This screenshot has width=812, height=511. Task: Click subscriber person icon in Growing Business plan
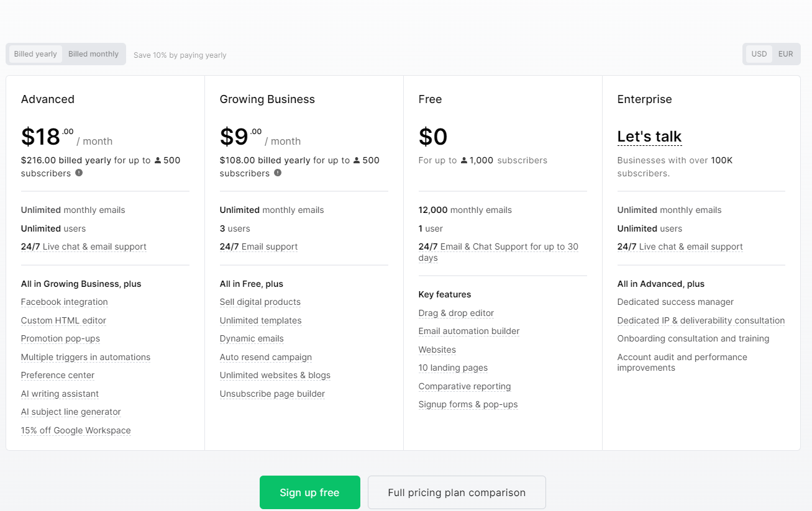click(356, 160)
